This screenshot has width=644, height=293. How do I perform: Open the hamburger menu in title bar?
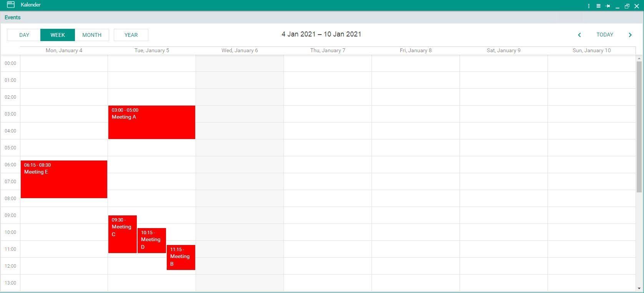(x=598, y=6)
